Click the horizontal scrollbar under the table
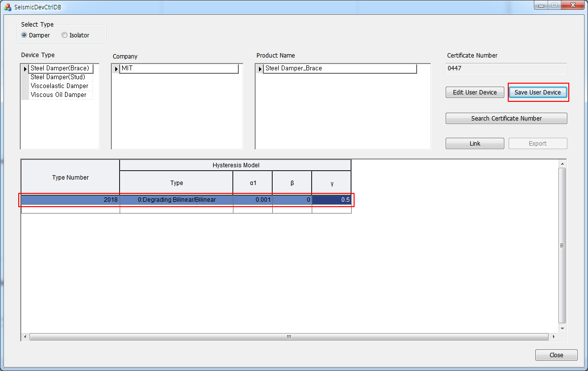Viewport: 588px width, 371px height. click(x=289, y=337)
